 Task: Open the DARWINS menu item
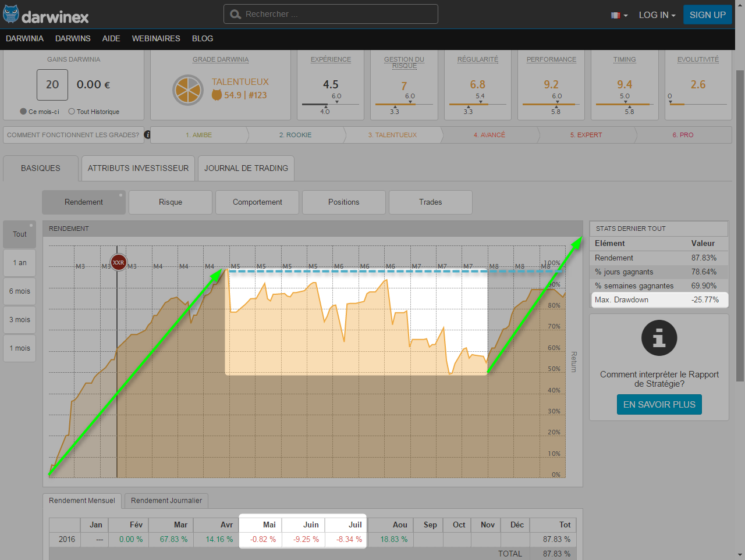(73, 38)
